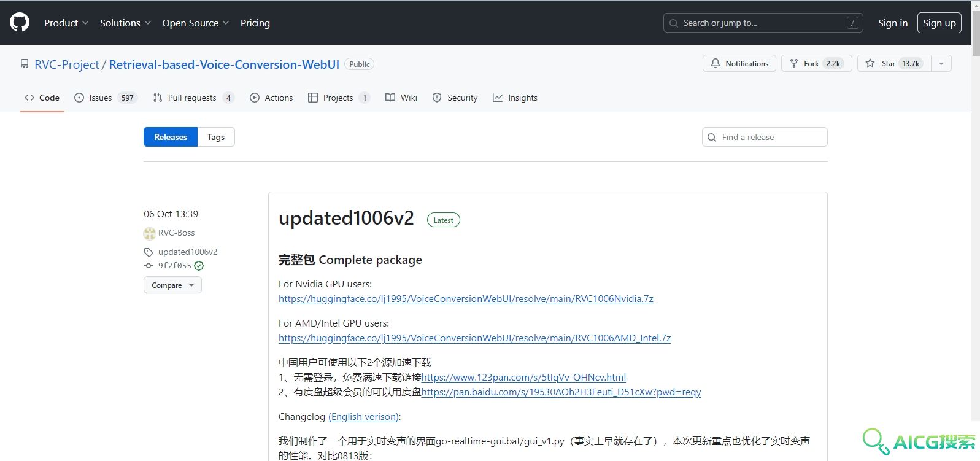Switch to the Tags view
The width and height of the screenshot is (980, 461).
[216, 137]
